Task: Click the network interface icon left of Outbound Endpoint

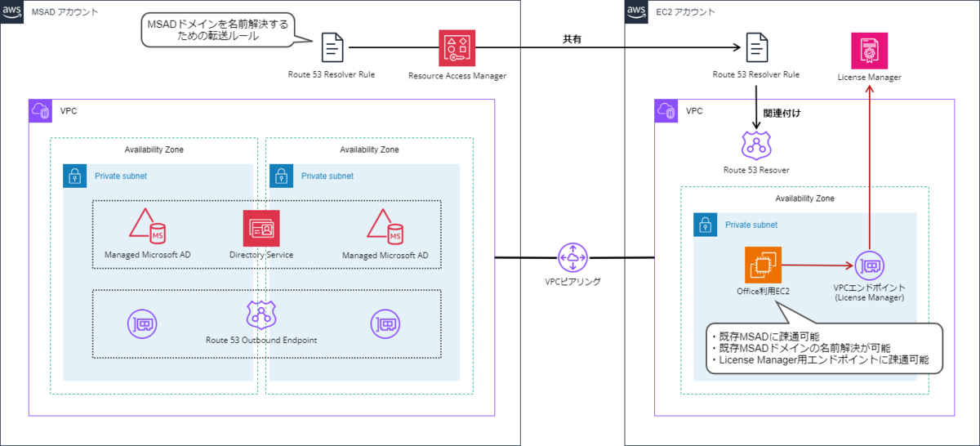Action: click(144, 323)
